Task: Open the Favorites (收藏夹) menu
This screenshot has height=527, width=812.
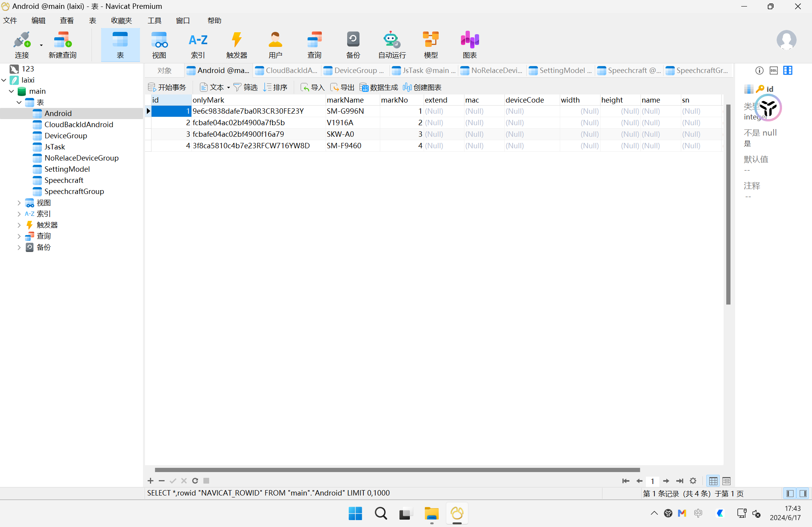Action: point(121,20)
